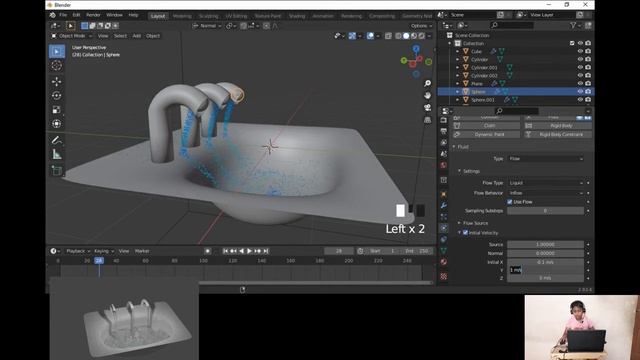Open the Window menu
This screenshot has height=360, width=640.
tap(114, 15)
